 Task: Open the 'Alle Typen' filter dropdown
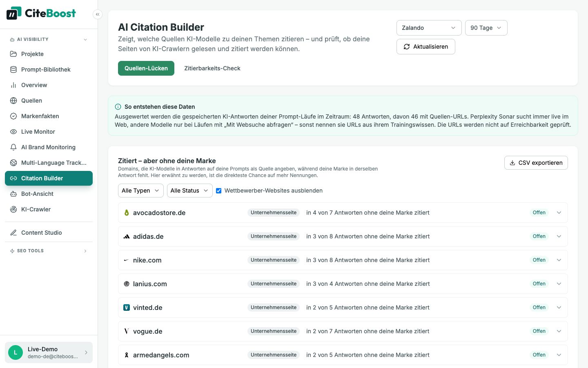tap(141, 191)
